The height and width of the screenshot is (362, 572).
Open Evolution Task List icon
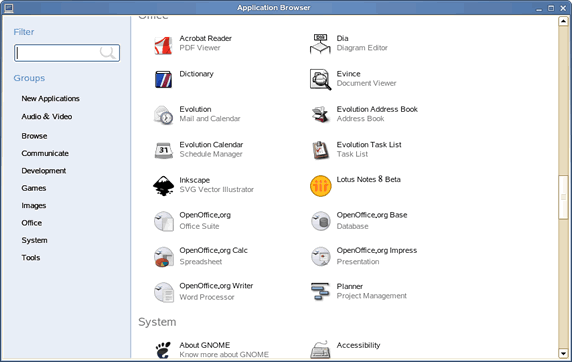click(x=320, y=150)
